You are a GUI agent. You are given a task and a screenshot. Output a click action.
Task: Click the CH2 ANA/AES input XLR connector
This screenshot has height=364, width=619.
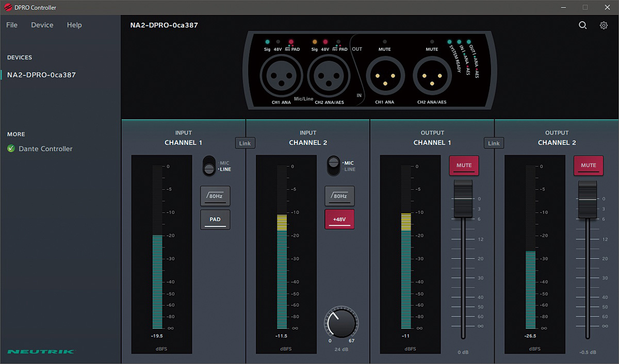point(329,76)
